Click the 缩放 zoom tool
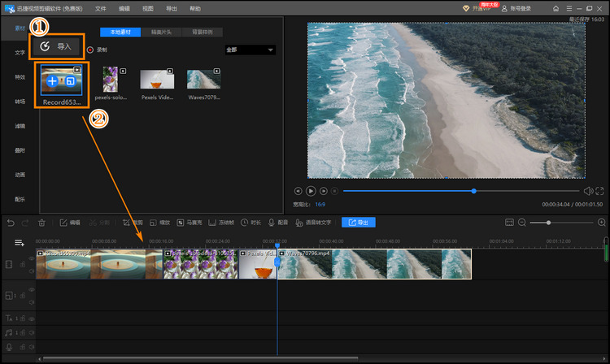Screen dimensions: 610x364 click(x=160, y=223)
